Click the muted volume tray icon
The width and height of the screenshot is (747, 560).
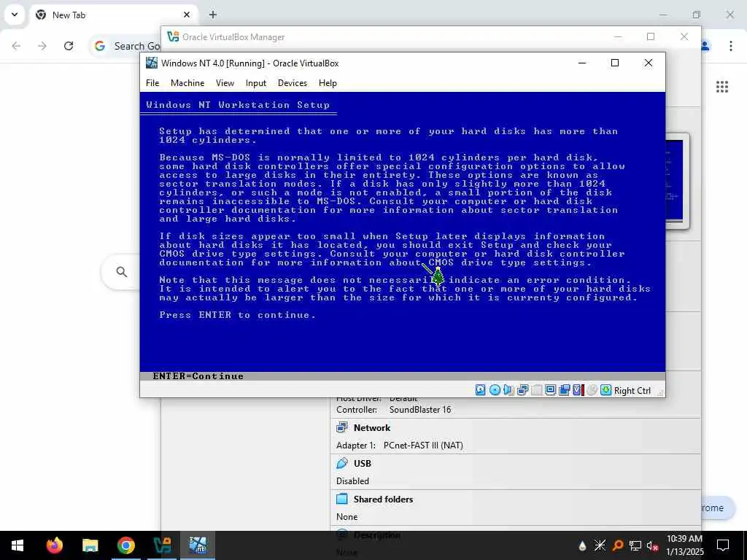(652, 545)
